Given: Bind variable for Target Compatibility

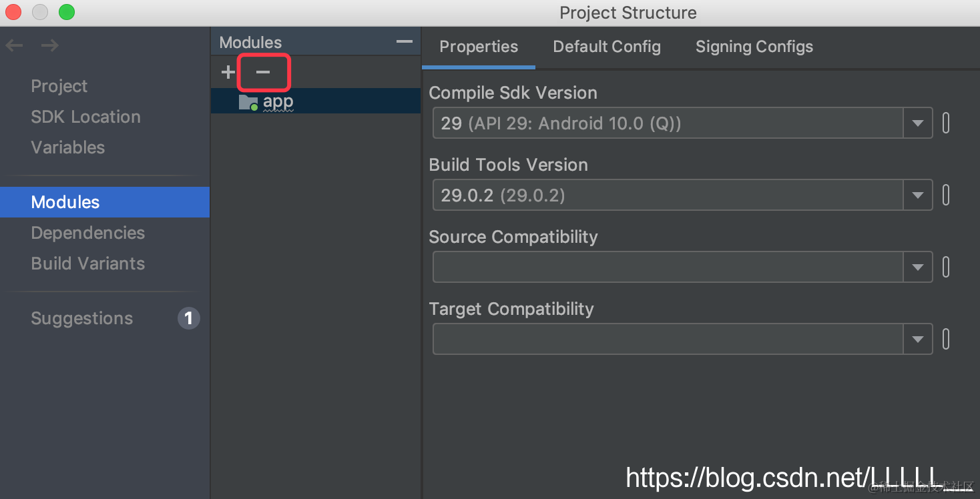Looking at the screenshot, I should (x=946, y=340).
